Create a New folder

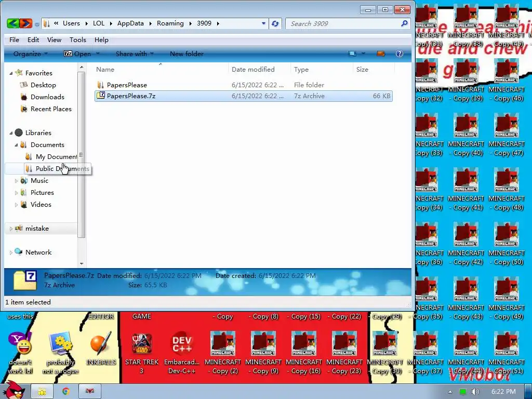[x=187, y=54]
